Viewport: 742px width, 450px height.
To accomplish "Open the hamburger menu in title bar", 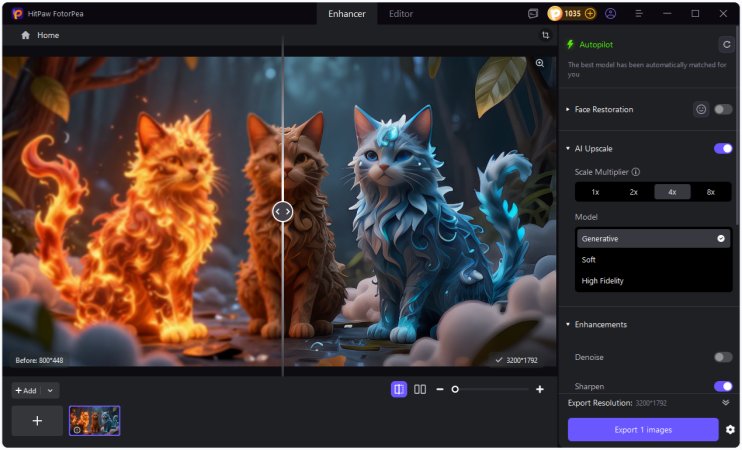I will (x=639, y=14).
